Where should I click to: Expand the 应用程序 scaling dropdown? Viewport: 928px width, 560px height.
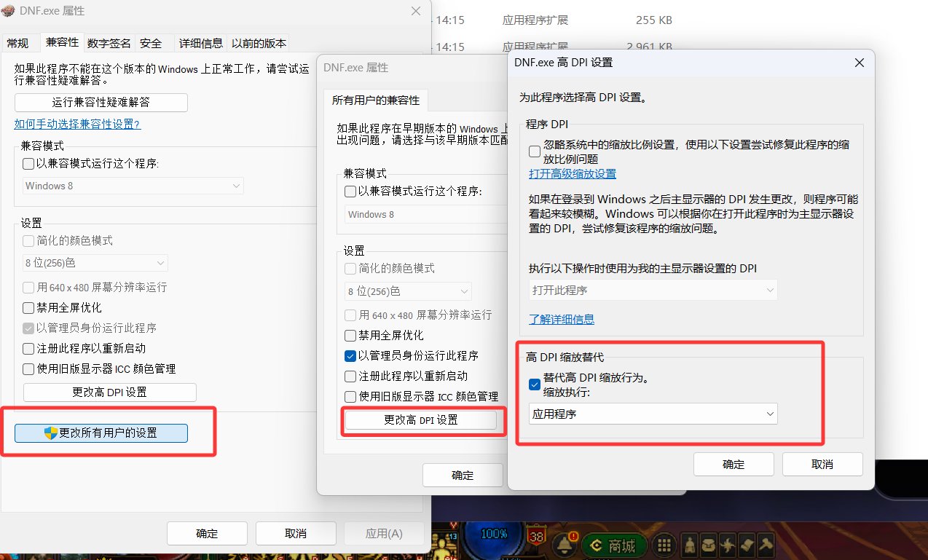tap(653, 414)
